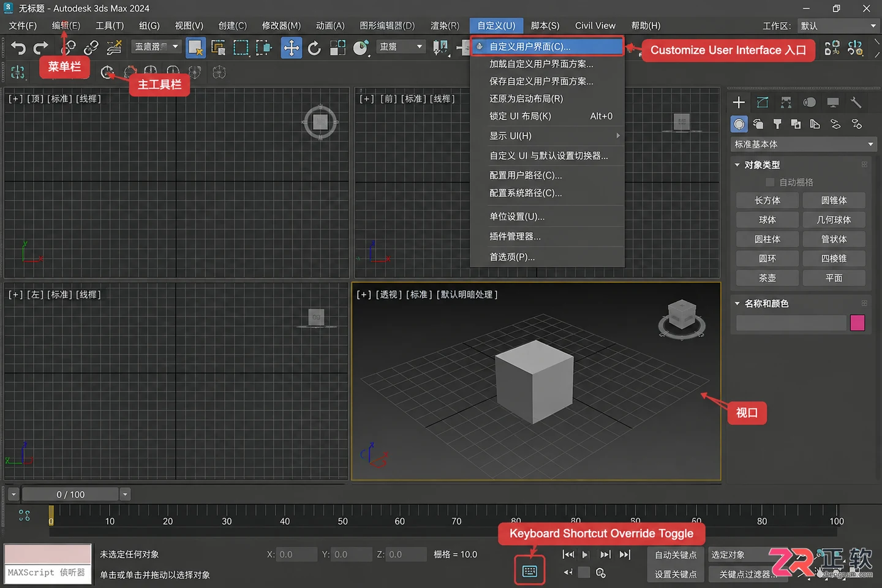Open the 标准基本体 primitives dropdown
882x588 pixels.
click(804, 145)
